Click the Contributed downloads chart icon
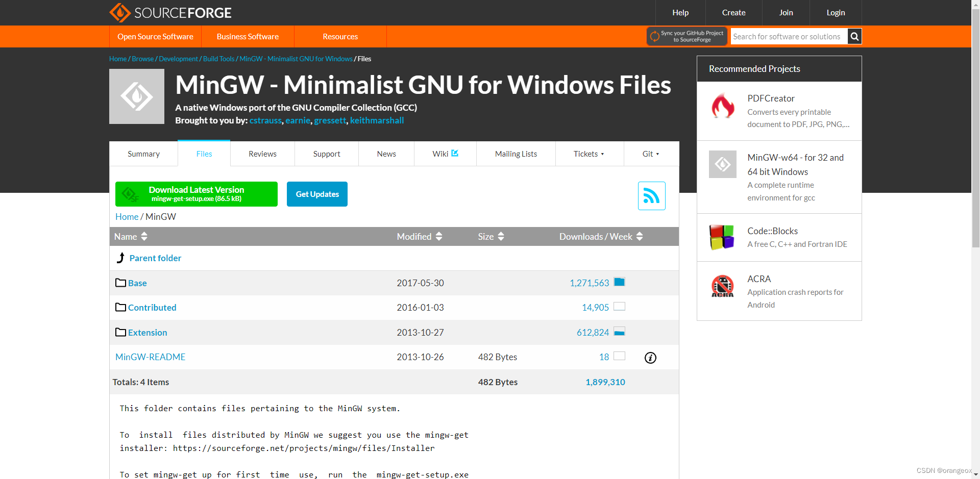The width and height of the screenshot is (980, 479). (x=619, y=307)
